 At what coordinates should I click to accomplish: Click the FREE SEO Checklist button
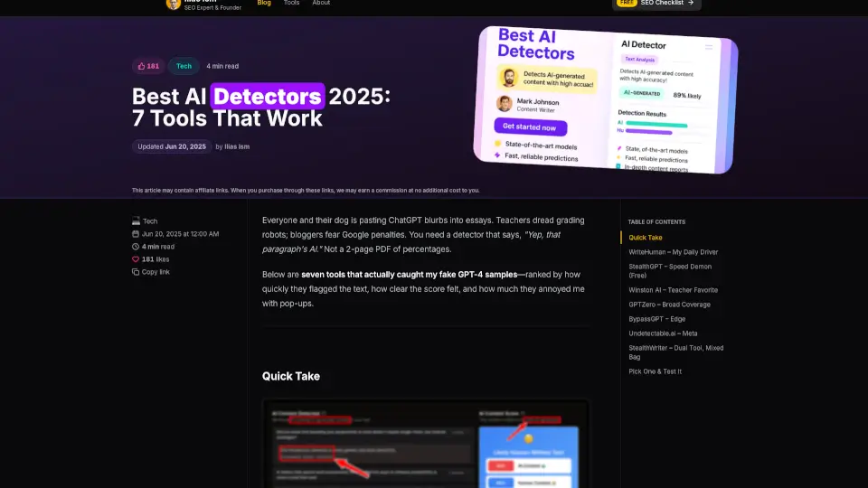[656, 4]
